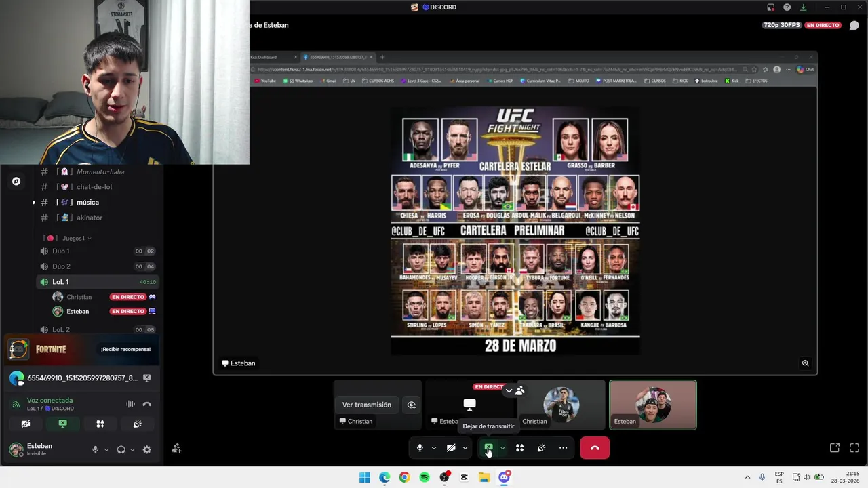Open discover compass icon in server sidebar

coord(16,181)
